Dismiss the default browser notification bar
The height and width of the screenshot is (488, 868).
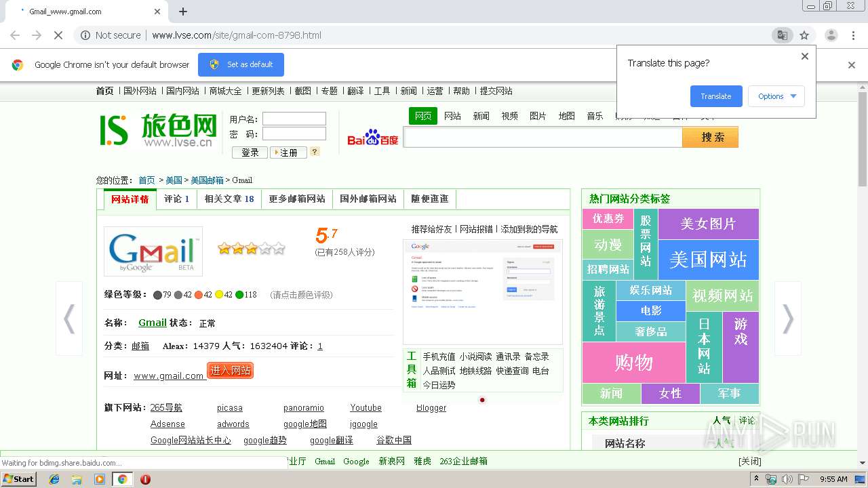pyautogui.click(x=852, y=65)
